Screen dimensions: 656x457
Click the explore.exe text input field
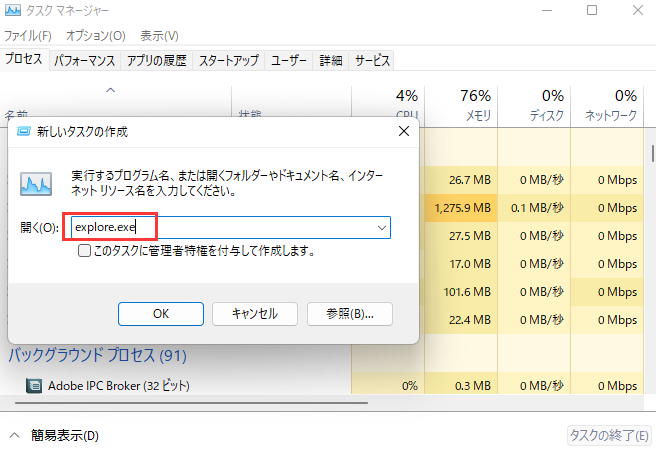tap(231, 228)
